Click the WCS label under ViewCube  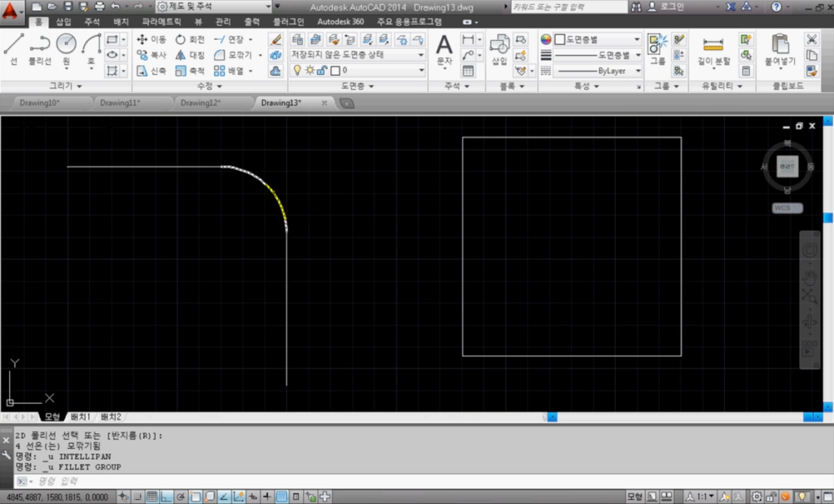[x=787, y=208]
